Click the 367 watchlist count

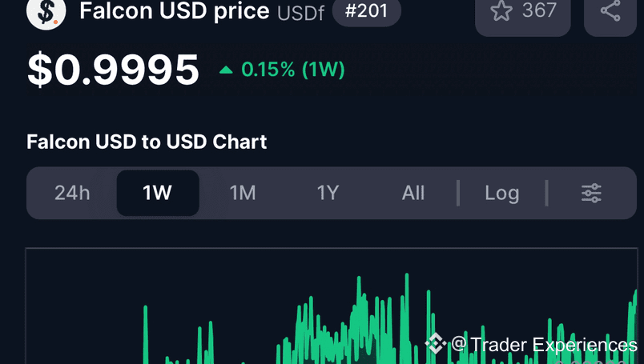(x=539, y=10)
